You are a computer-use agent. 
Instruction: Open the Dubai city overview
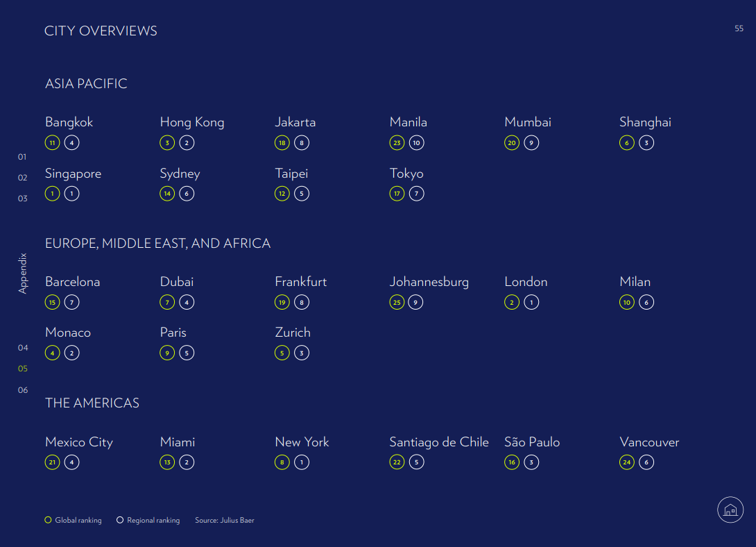(x=177, y=282)
